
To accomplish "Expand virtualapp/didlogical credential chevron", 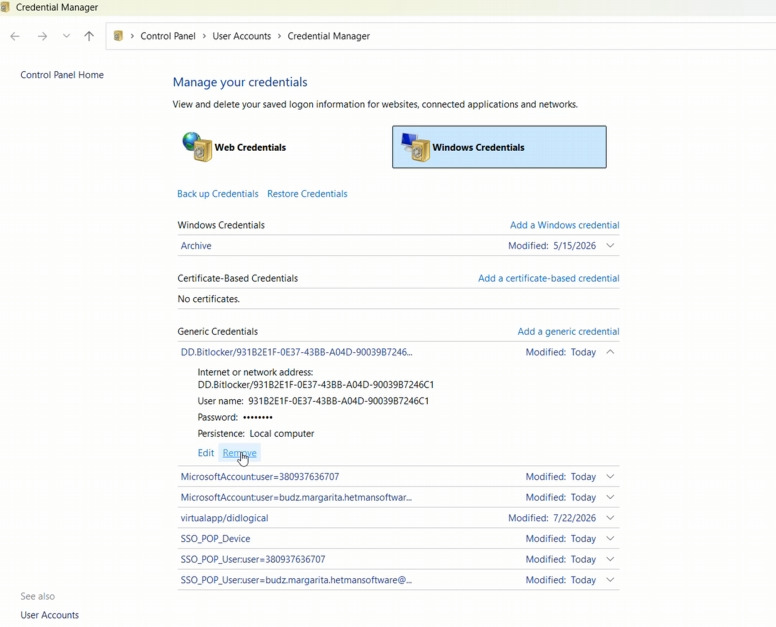I will click(x=610, y=518).
